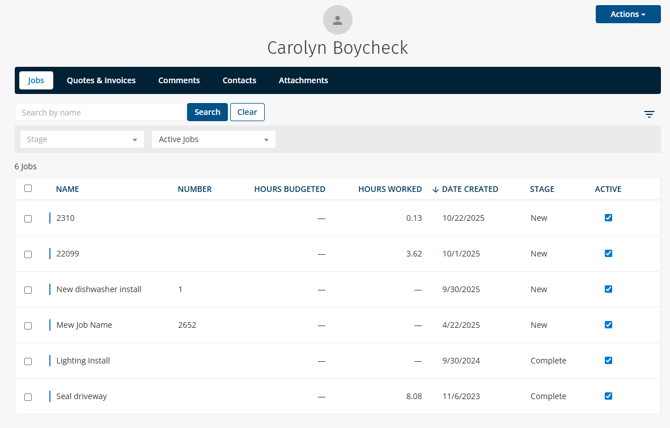
Task: Click the Date Created sort arrow
Action: 436,189
